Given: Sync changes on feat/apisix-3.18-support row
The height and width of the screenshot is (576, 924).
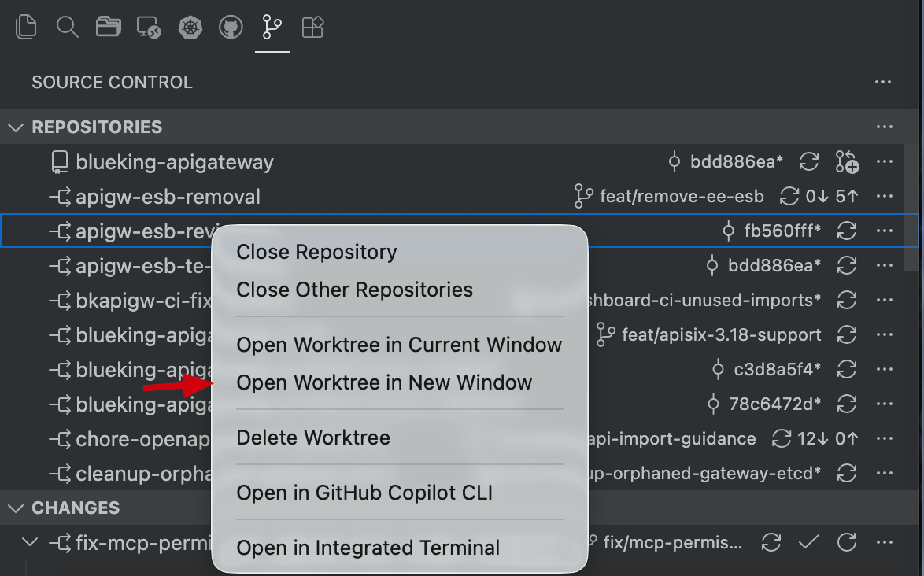Looking at the screenshot, I should 847,334.
